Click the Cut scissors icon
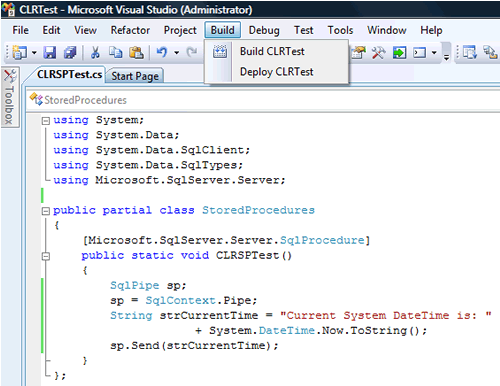This screenshot has height=386, width=500. tap(95, 53)
